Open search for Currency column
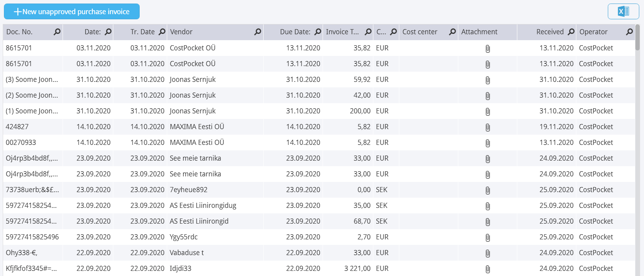 pyautogui.click(x=393, y=32)
